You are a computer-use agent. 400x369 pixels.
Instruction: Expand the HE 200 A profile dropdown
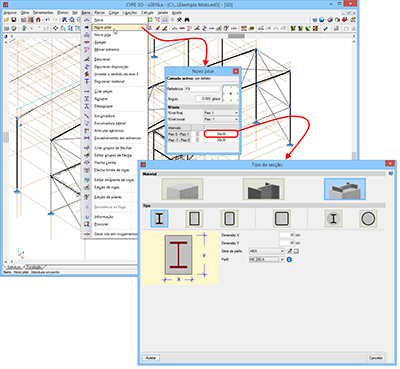(267, 259)
